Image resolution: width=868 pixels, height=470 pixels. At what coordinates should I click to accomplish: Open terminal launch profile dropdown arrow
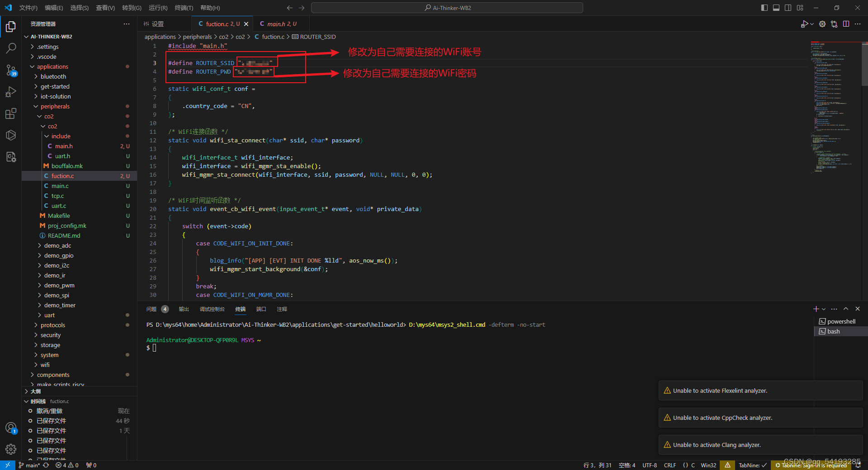[824, 309]
